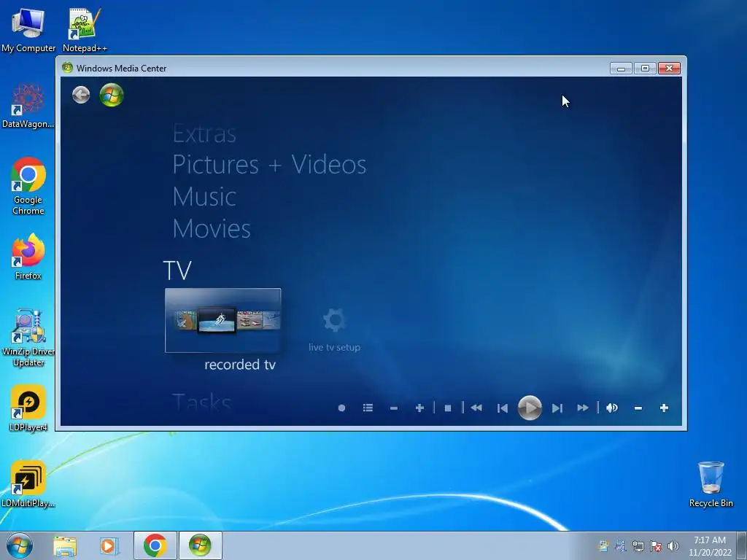Select the Google Chrome desktop shortcut

[28, 186]
